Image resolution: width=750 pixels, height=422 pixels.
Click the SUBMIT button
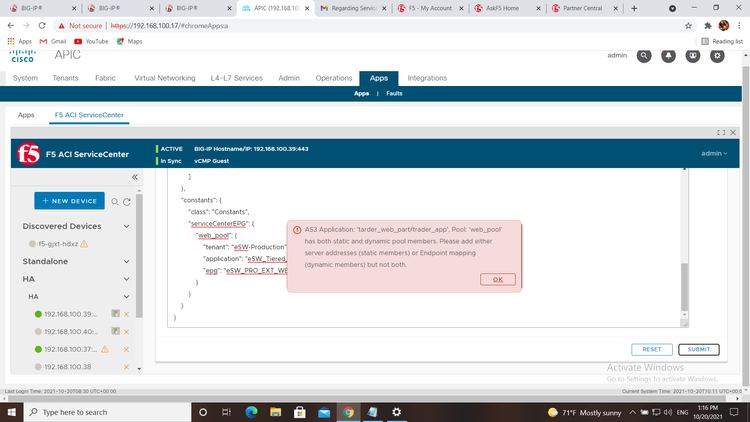698,350
